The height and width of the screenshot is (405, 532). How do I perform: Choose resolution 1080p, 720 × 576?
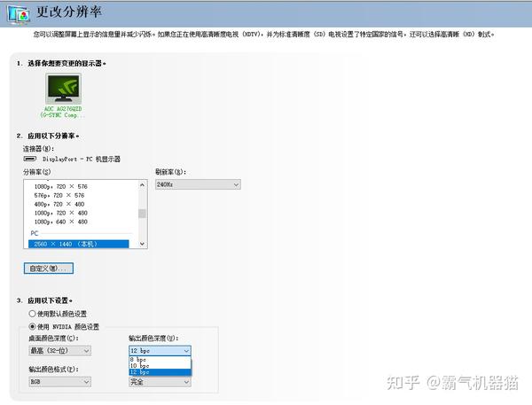pyautogui.click(x=60, y=187)
